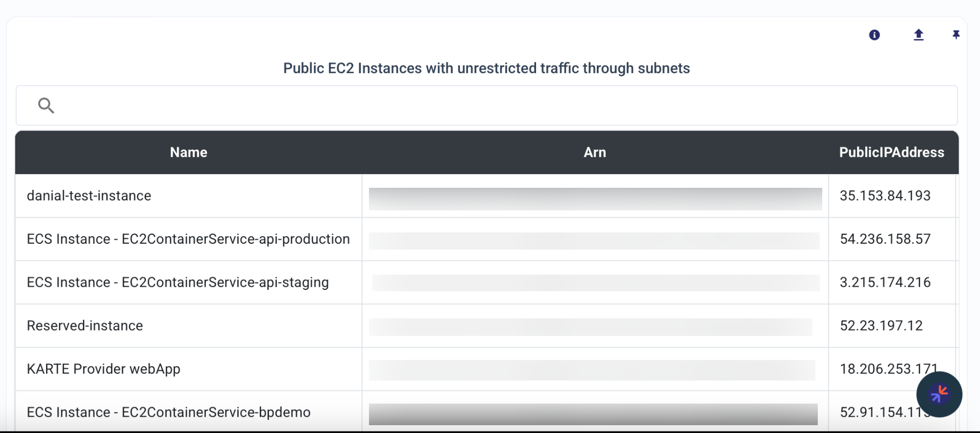Click the magnifying glass search icon
This screenshot has height=433, width=980.
[46, 105]
